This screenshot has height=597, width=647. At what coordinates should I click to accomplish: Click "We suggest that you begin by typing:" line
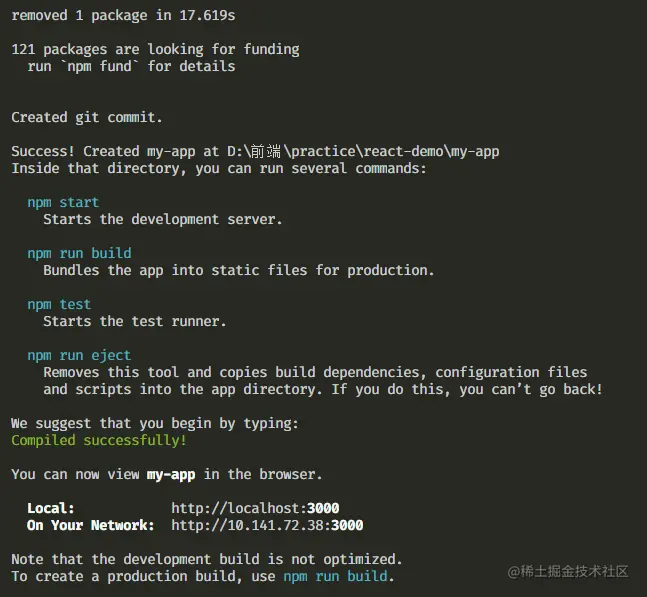click(155, 423)
